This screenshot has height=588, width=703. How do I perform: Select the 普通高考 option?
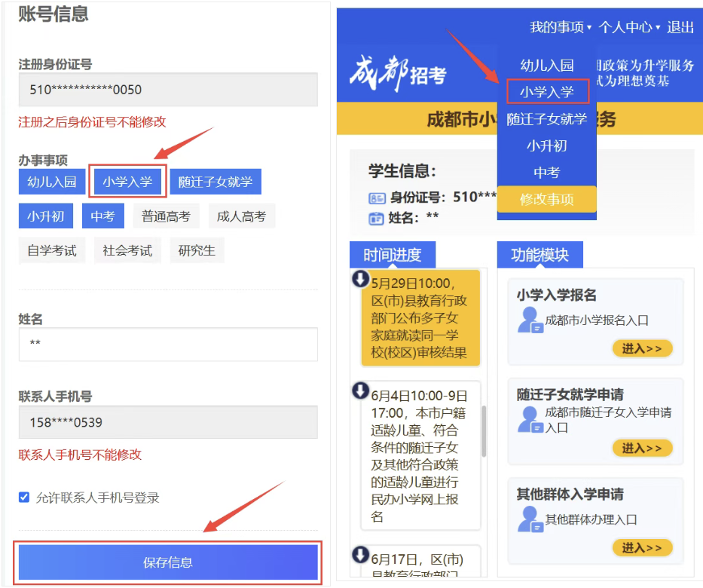click(167, 216)
